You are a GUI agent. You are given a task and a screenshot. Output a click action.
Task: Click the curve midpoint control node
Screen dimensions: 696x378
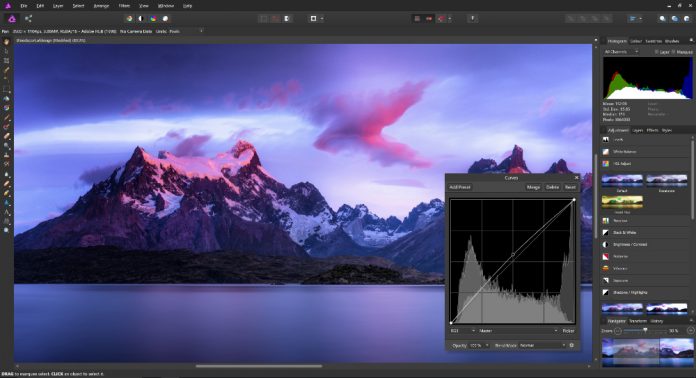(513, 255)
